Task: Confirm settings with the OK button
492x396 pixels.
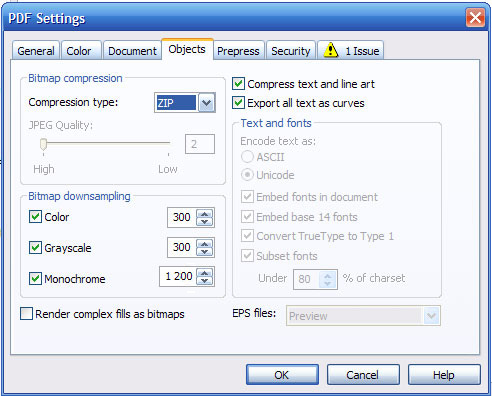Action: click(282, 375)
